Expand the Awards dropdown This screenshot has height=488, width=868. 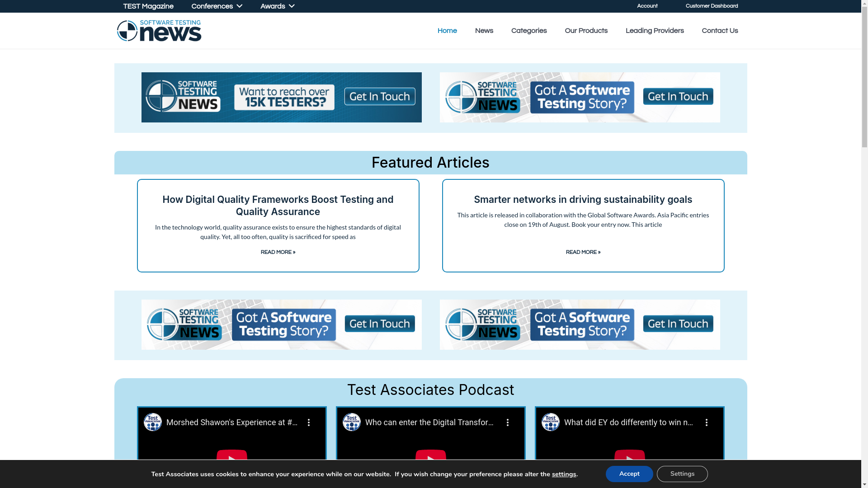[x=277, y=6]
